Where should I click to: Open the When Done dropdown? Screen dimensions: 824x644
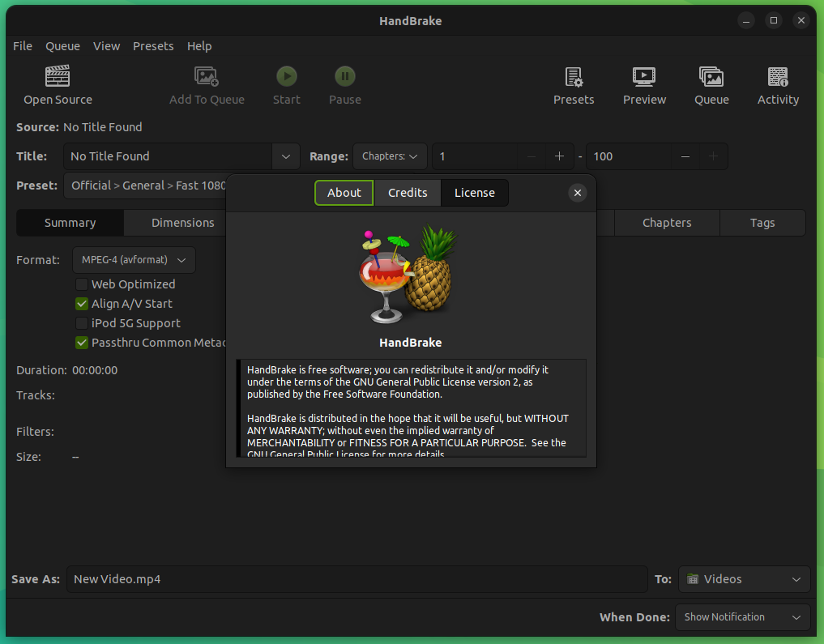(741, 616)
